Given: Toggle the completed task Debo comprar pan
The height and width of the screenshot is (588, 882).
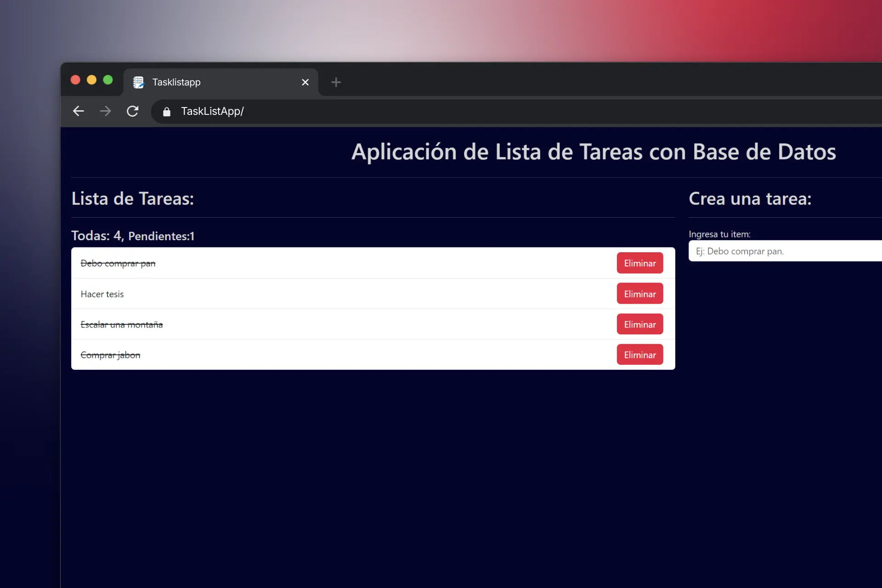Looking at the screenshot, I should click(x=118, y=263).
